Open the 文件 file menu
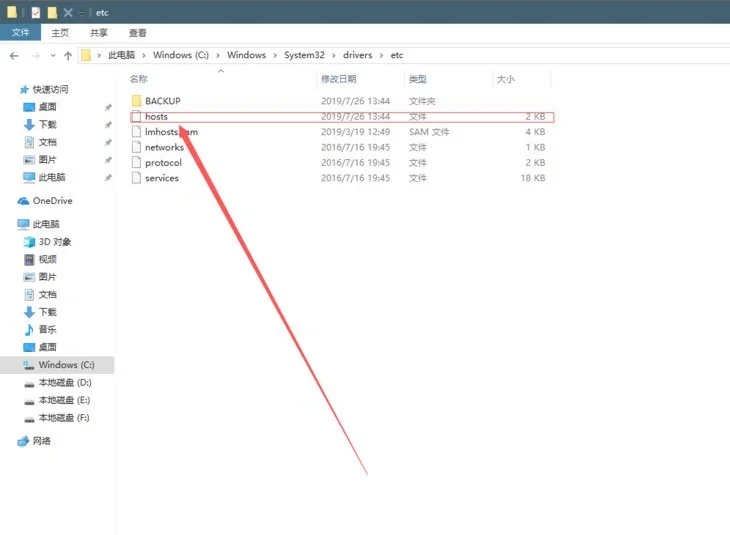 tap(20, 33)
